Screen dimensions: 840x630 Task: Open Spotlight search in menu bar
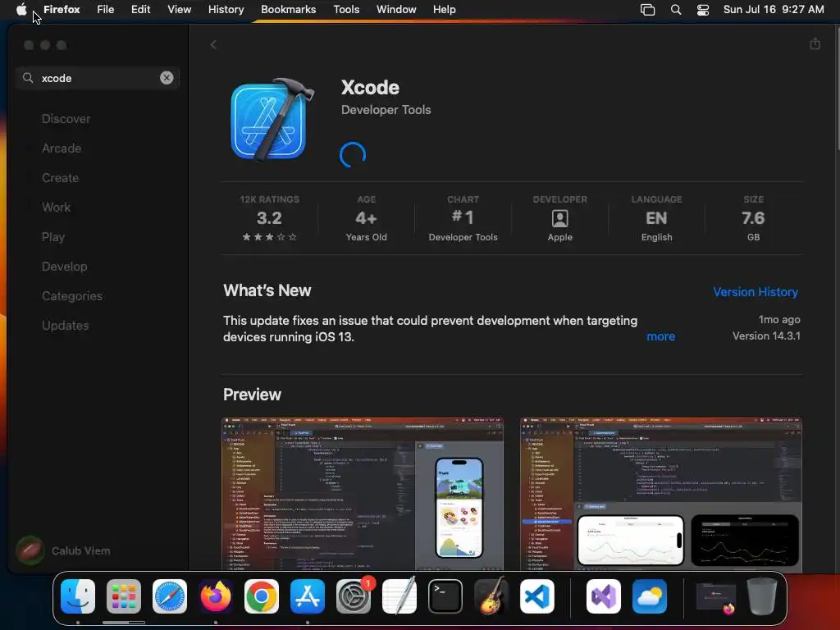point(676,10)
